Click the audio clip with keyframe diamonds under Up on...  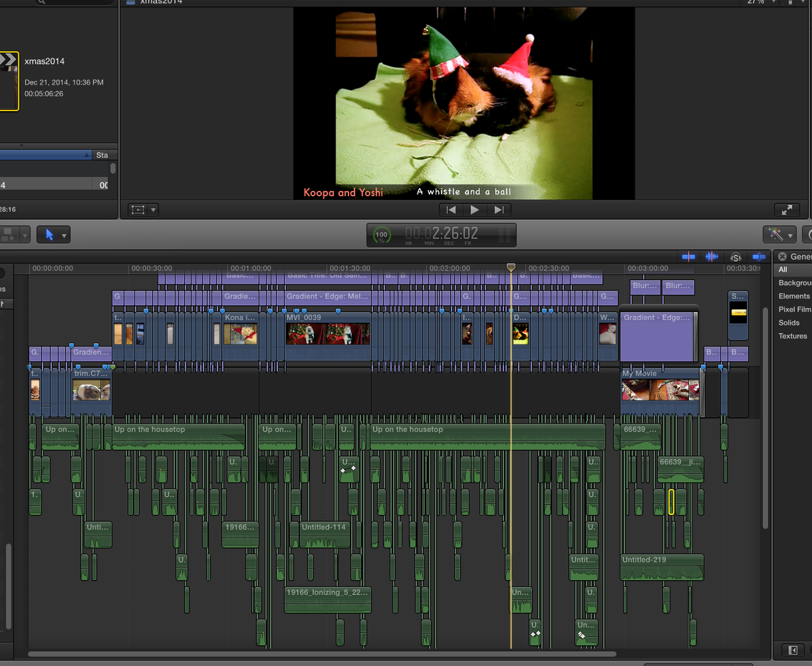coord(348,469)
